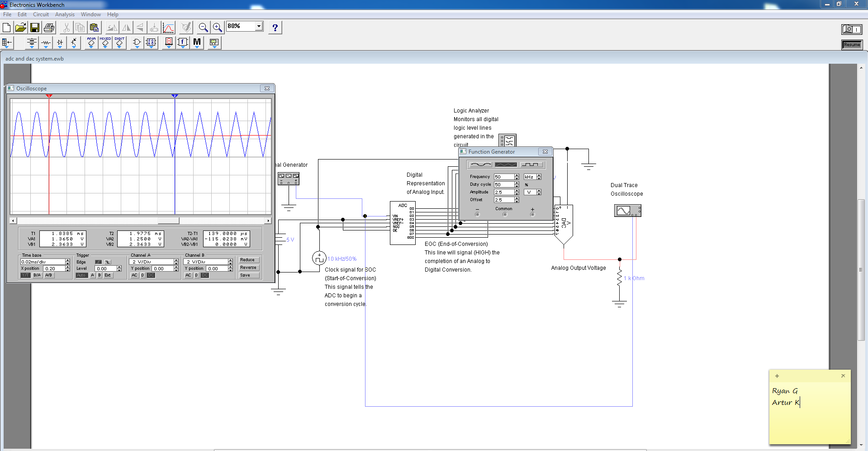The width and height of the screenshot is (868, 451).
Task: Open the Edit menu
Action: (22, 14)
